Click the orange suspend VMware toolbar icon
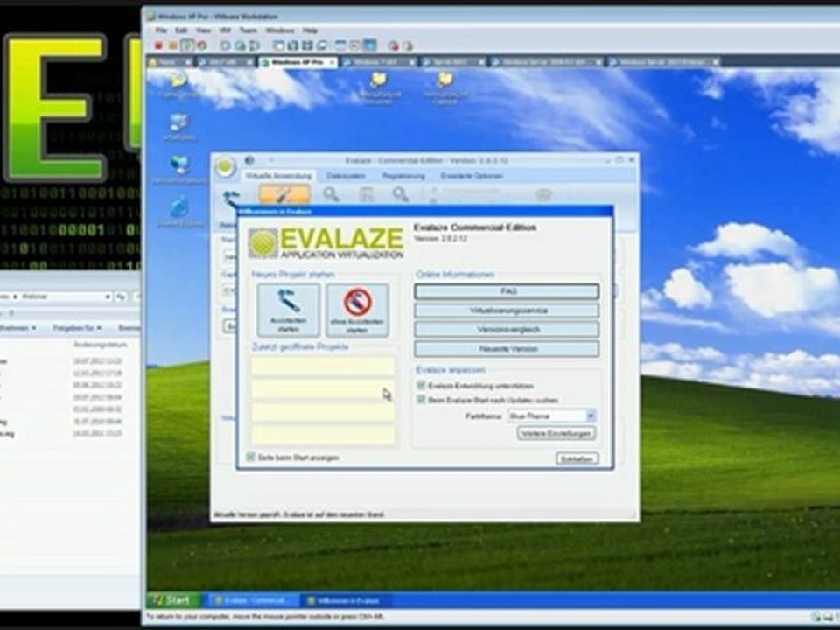 173,45
